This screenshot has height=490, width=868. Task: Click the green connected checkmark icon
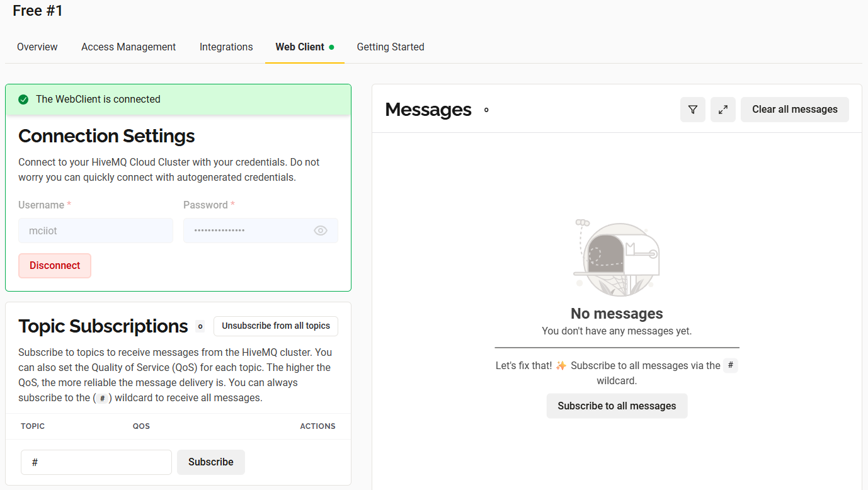coord(23,100)
